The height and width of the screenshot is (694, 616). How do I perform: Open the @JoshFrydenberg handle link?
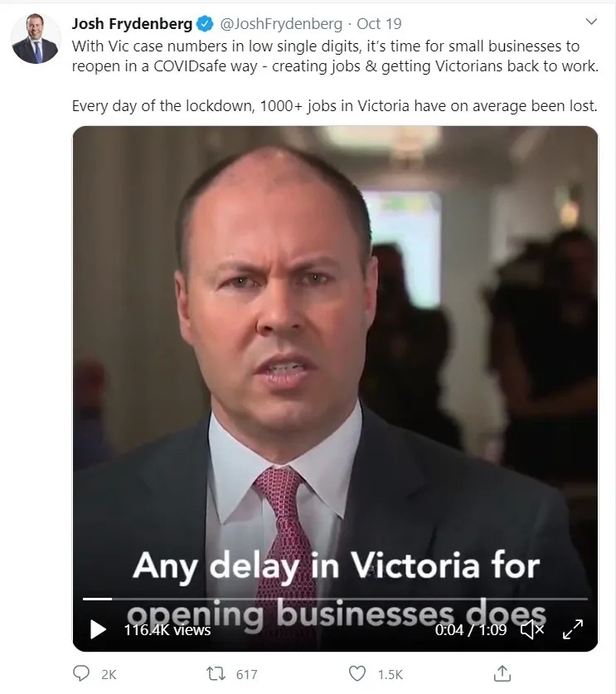pyautogui.click(x=281, y=24)
